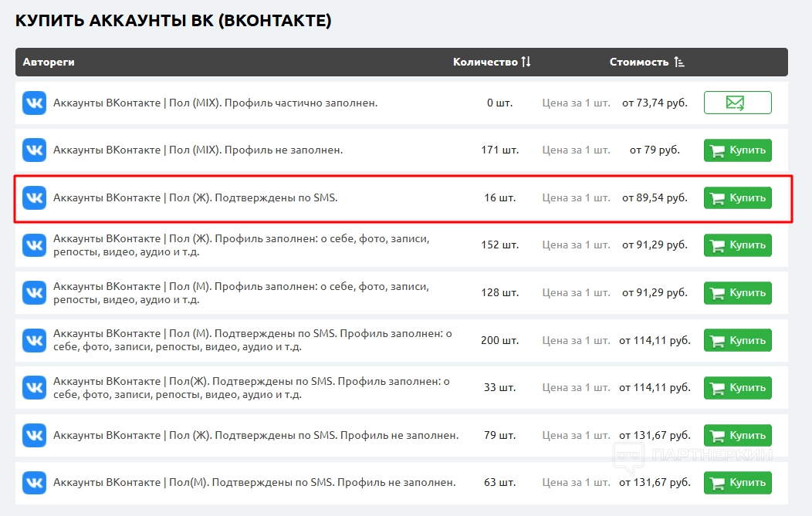Click Купить in the 79 шт. row
812x516 pixels.
click(x=737, y=435)
